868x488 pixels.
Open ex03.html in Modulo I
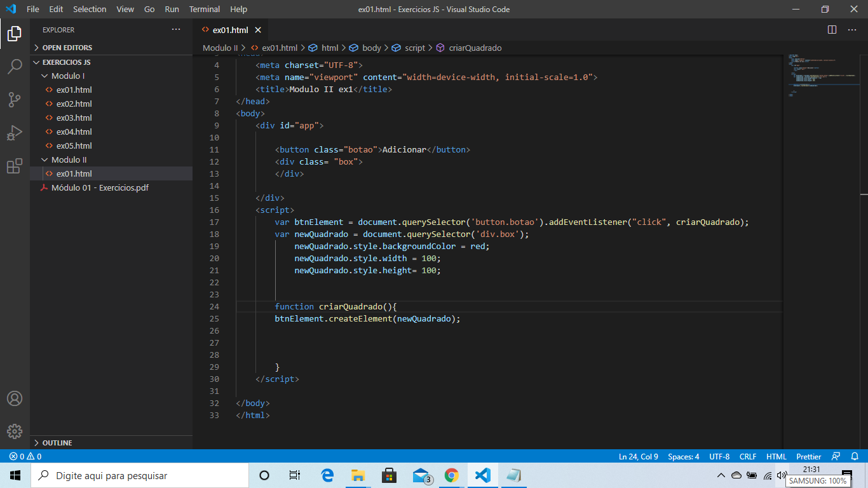(111, 118)
